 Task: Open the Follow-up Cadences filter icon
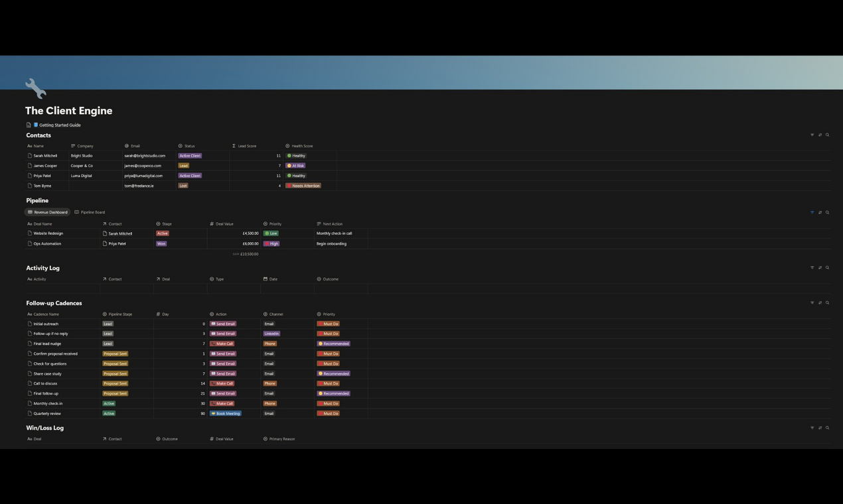click(812, 302)
